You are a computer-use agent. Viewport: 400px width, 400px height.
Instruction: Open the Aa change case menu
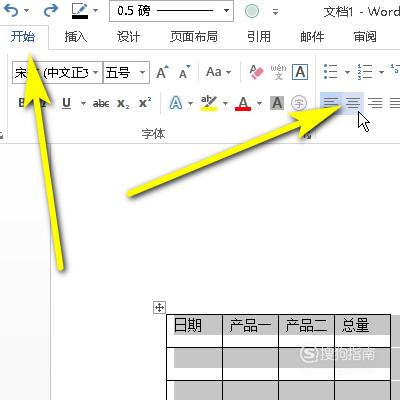218,72
